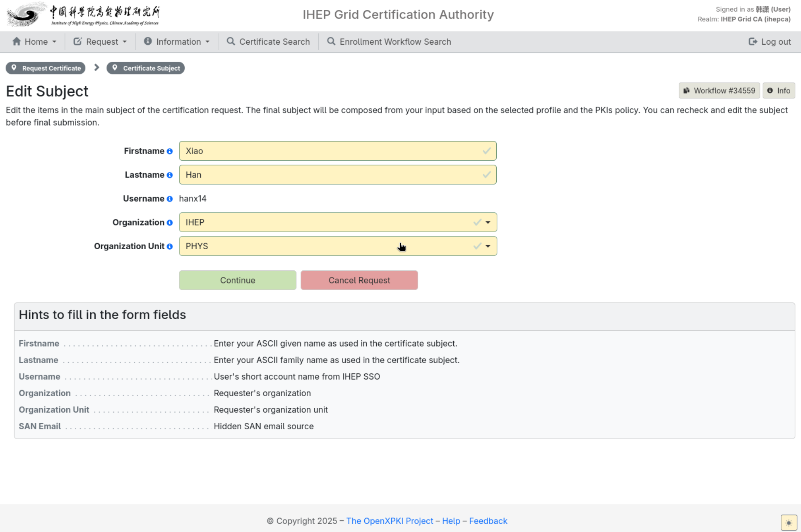Go to Certificate Search
The height and width of the screenshot is (532, 801).
pos(268,42)
